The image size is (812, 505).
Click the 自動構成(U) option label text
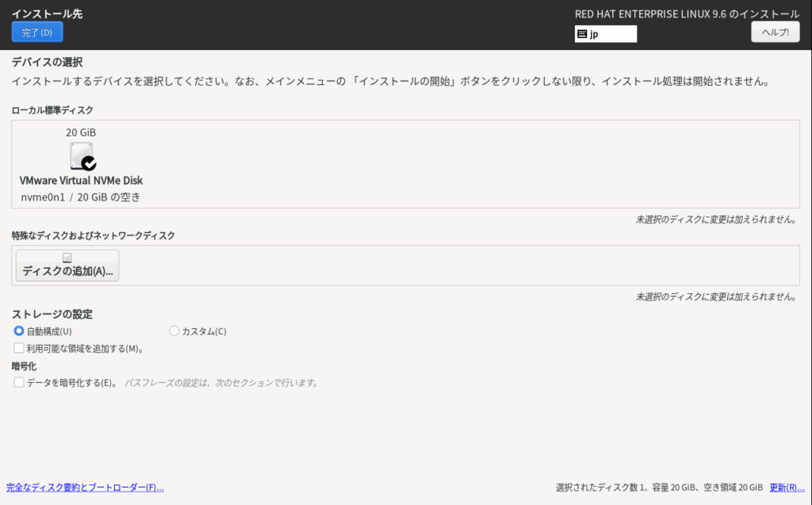[x=49, y=331]
